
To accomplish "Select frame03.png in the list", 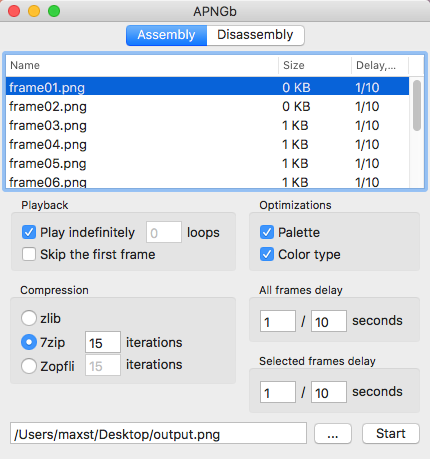I will point(207,126).
